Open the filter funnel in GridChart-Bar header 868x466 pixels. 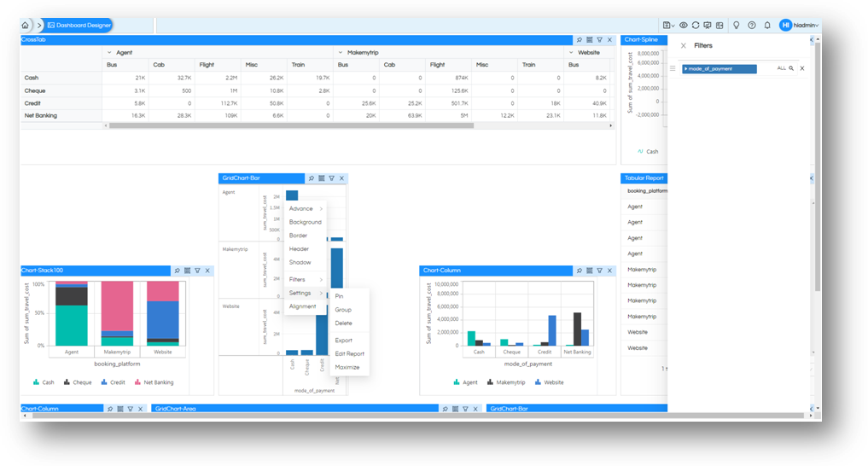(x=332, y=178)
